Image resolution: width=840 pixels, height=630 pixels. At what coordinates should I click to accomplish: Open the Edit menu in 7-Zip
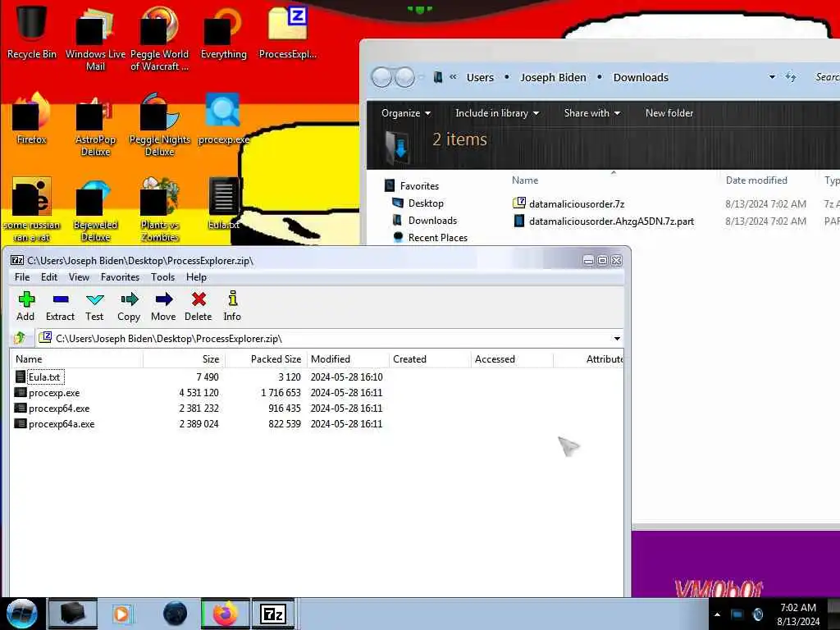(x=48, y=277)
